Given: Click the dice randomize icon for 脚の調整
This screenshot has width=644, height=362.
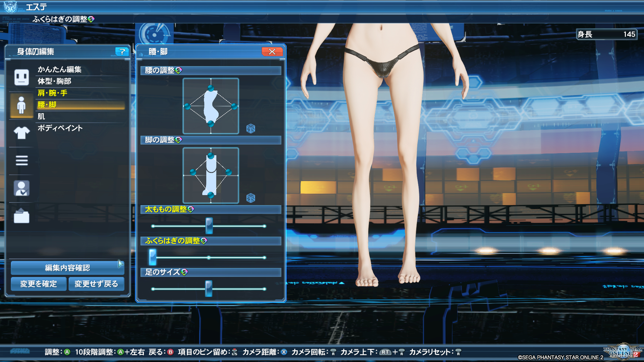Looking at the screenshot, I should point(251,198).
